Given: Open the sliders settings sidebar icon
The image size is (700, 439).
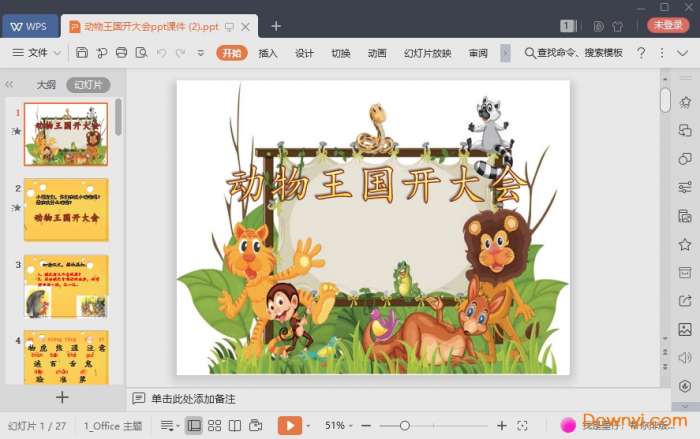Looking at the screenshot, I should 685,187.
